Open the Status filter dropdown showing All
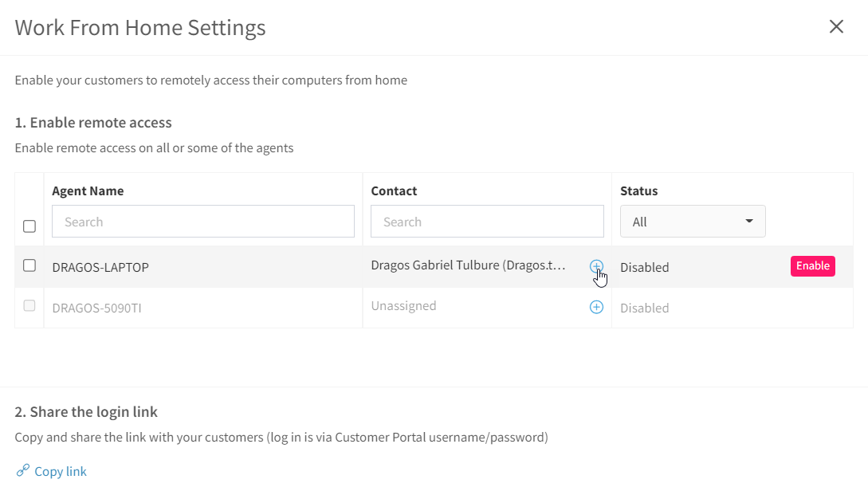This screenshot has height=495, width=868. 693,222
